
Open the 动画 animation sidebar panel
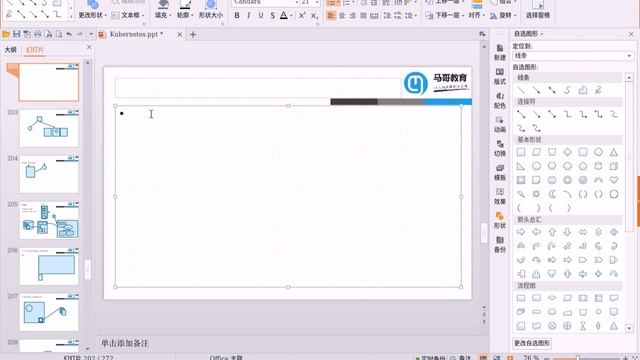click(500, 125)
